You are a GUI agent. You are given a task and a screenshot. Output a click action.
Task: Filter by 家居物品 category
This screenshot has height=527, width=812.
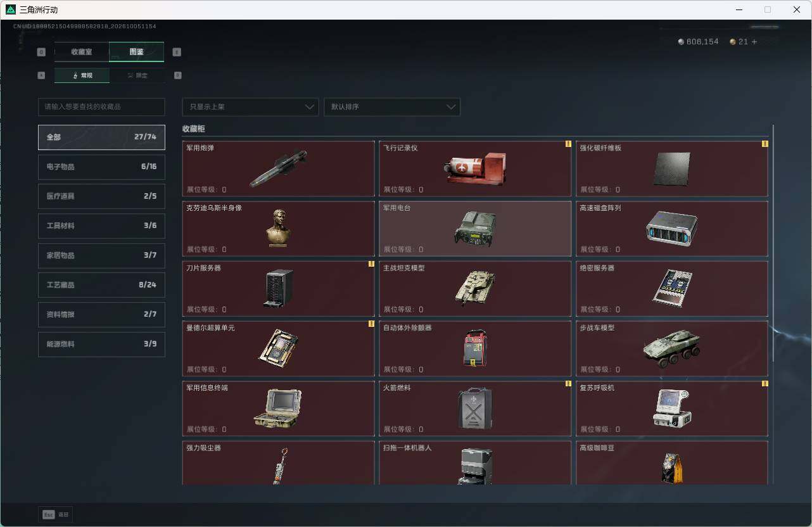click(x=101, y=255)
